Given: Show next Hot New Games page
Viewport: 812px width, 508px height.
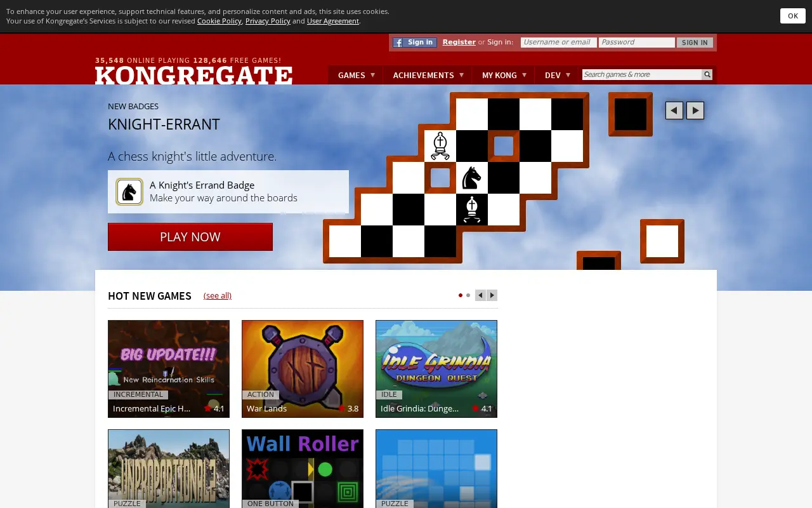Looking at the screenshot, I should coord(492,295).
